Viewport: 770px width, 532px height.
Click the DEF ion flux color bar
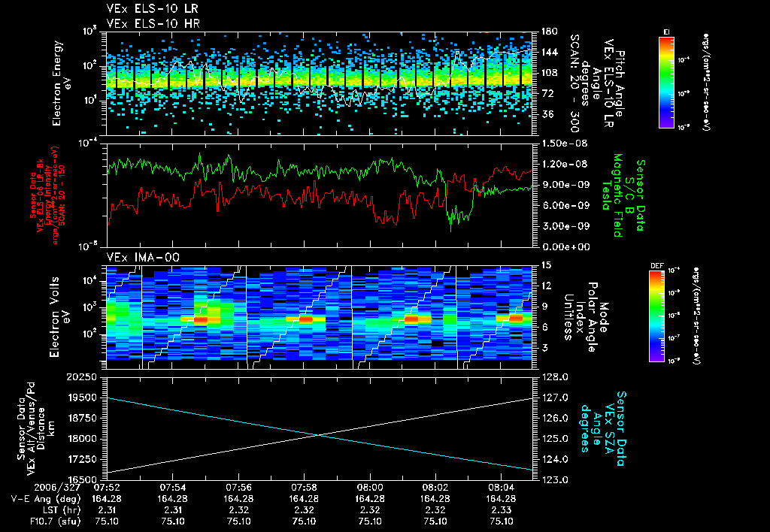(x=656, y=316)
